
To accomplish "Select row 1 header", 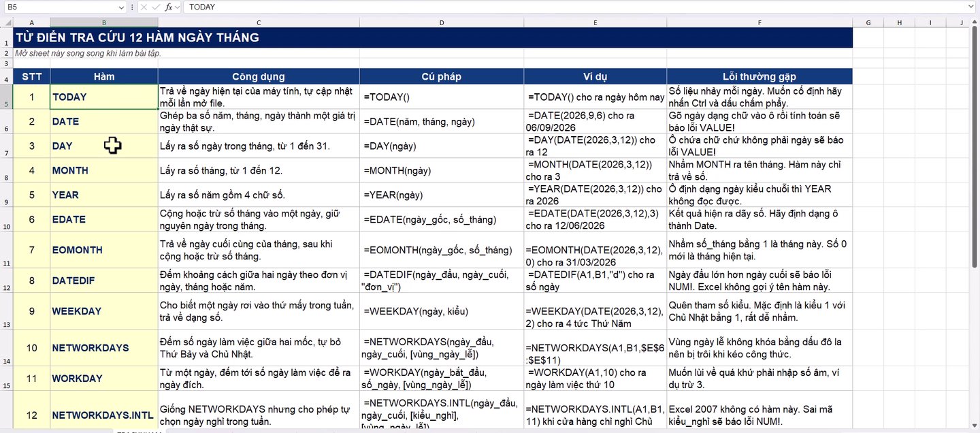I will coord(7,37).
